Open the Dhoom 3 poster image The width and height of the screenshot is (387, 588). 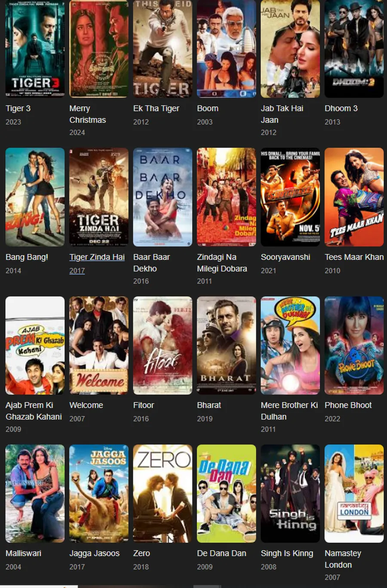(x=354, y=49)
